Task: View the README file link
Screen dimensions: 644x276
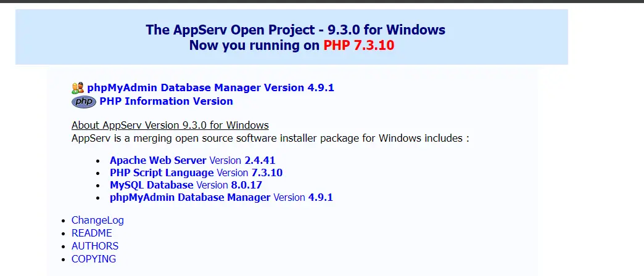Action: click(91, 233)
